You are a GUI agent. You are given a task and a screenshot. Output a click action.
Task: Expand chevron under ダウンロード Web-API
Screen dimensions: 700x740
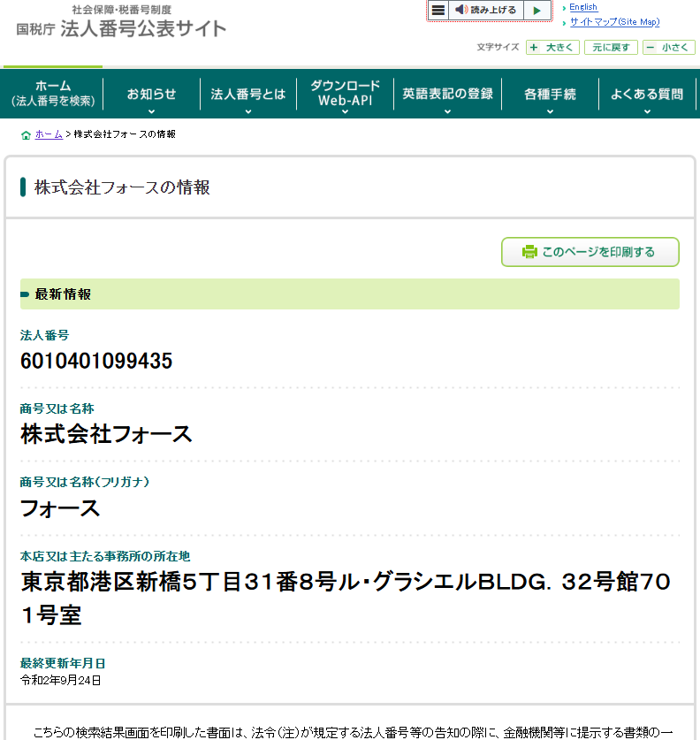pyautogui.click(x=346, y=112)
